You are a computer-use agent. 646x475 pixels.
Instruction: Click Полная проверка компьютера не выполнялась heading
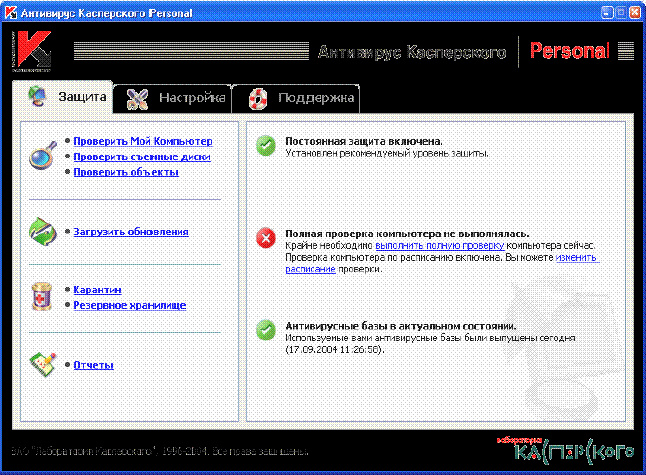point(407,234)
